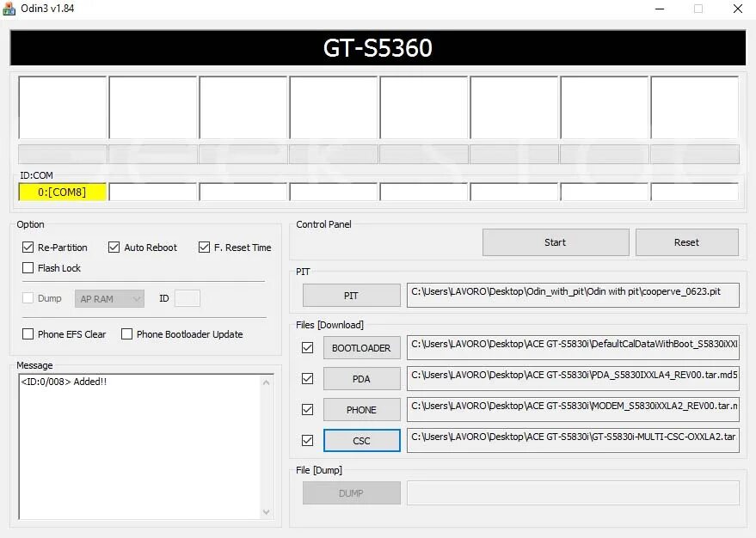Click the Reset button
756x538 pixels.
(x=686, y=242)
